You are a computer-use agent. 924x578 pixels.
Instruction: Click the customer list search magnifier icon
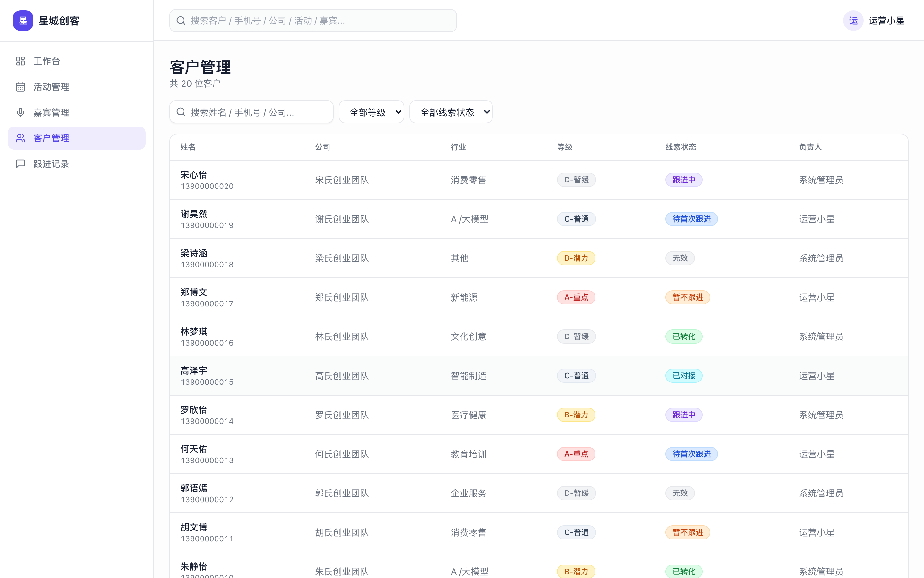[181, 112]
